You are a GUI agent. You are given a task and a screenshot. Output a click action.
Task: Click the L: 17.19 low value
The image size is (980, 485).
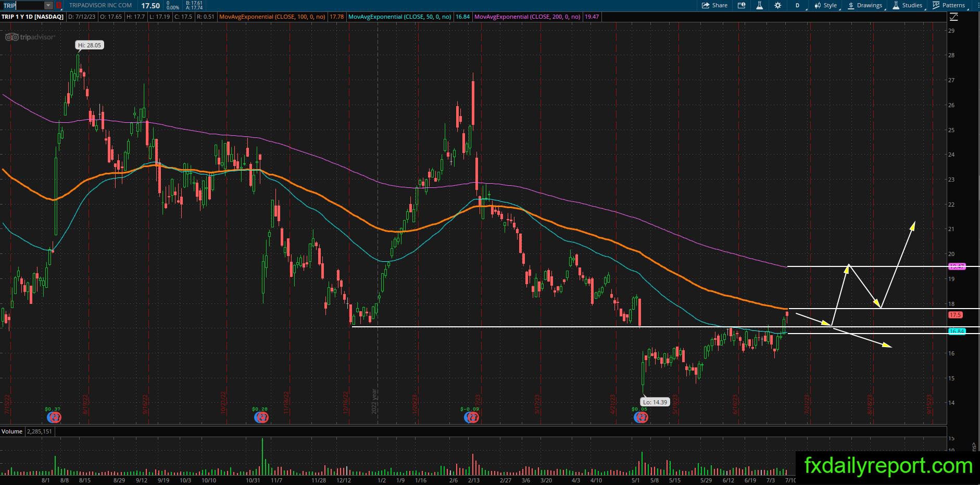160,17
